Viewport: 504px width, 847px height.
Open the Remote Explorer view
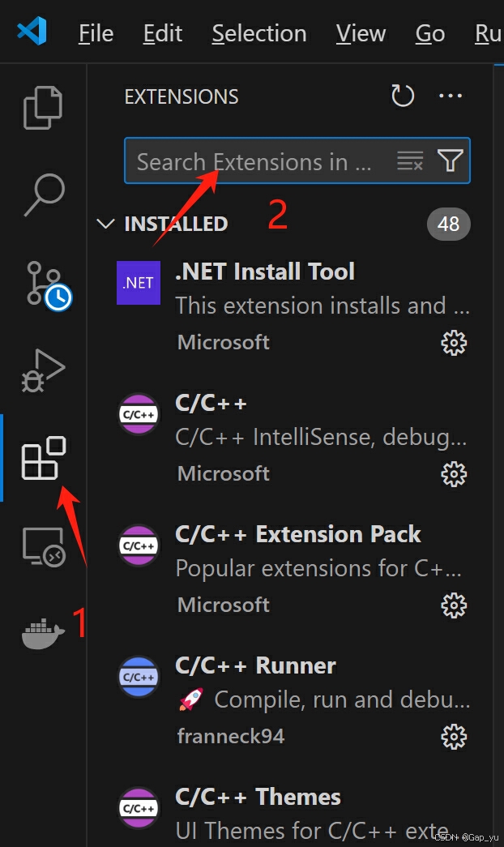(45, 546)
